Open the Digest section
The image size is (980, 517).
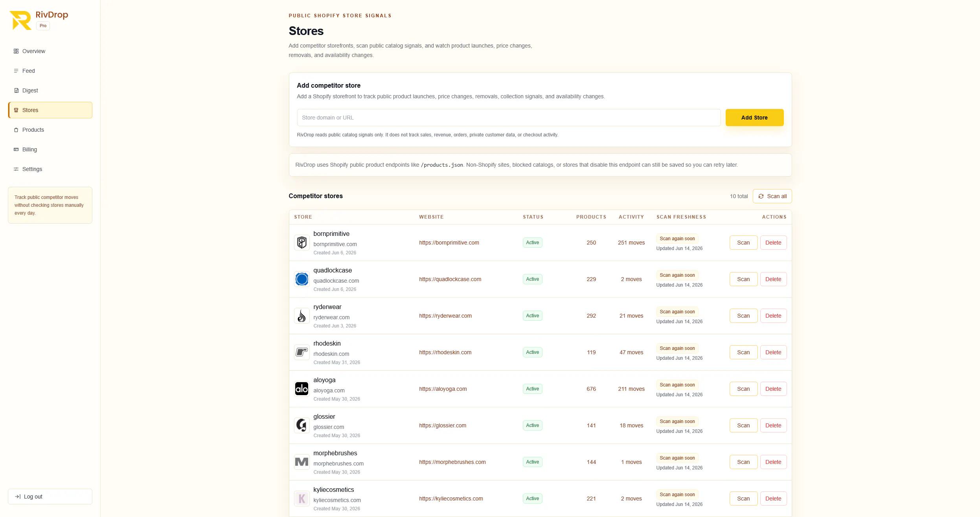pyautogui.click(x=50, y=90)
